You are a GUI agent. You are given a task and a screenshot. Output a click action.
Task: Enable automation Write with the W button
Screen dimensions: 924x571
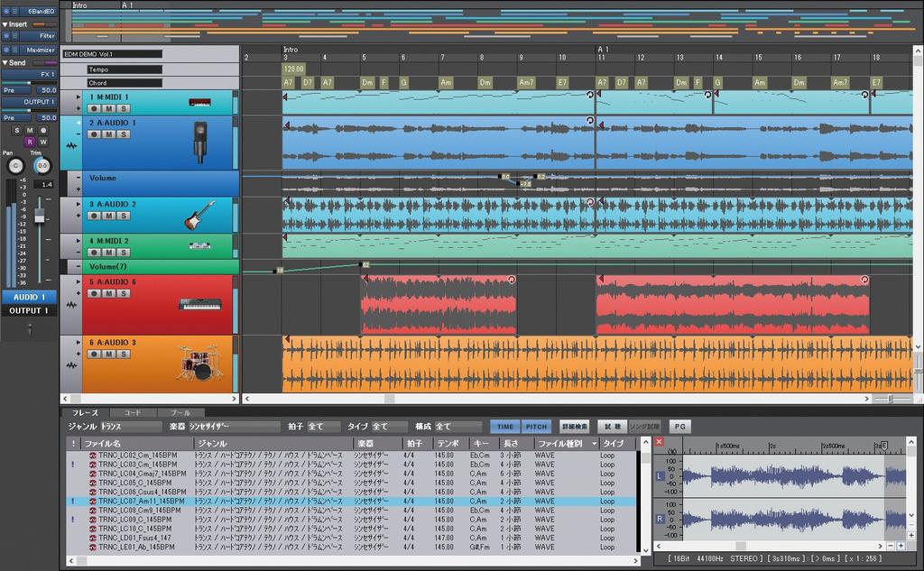point(42,142)
